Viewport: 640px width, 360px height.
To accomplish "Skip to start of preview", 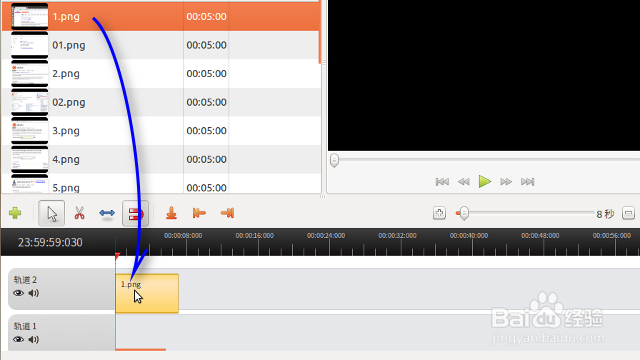I will click(442, 182).
